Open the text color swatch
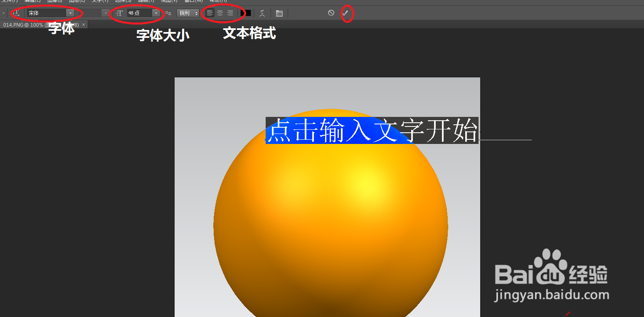 (x=246, y=13)
